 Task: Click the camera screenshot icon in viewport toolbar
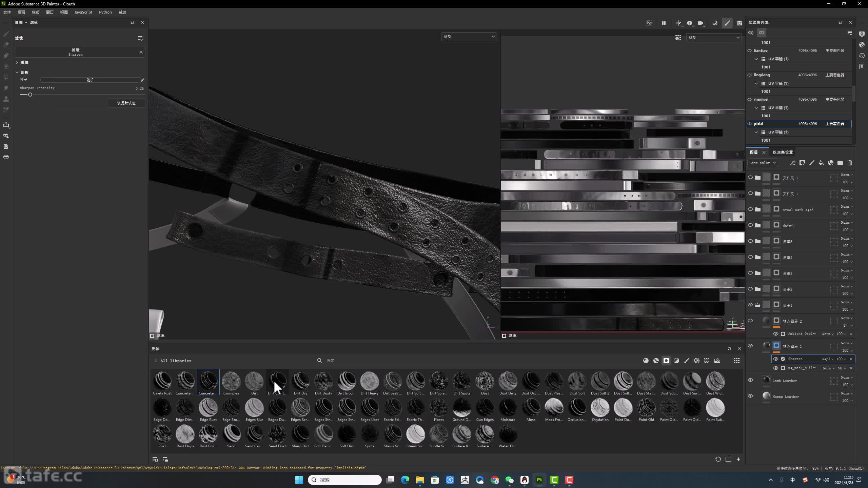(739, 23)
